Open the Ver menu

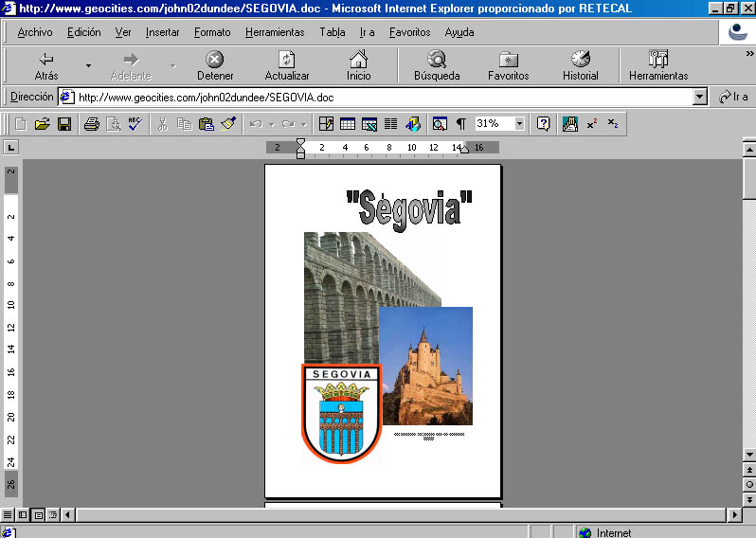click(123, 32)
